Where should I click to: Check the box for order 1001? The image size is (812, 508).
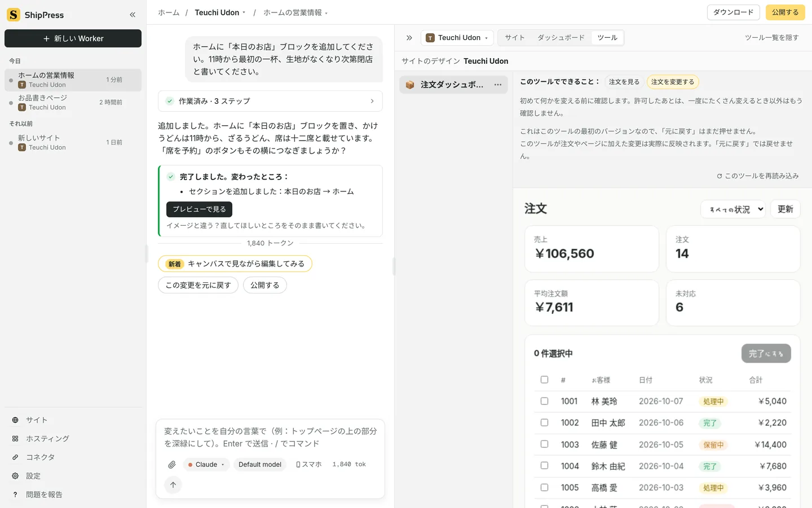coord(544,401)
